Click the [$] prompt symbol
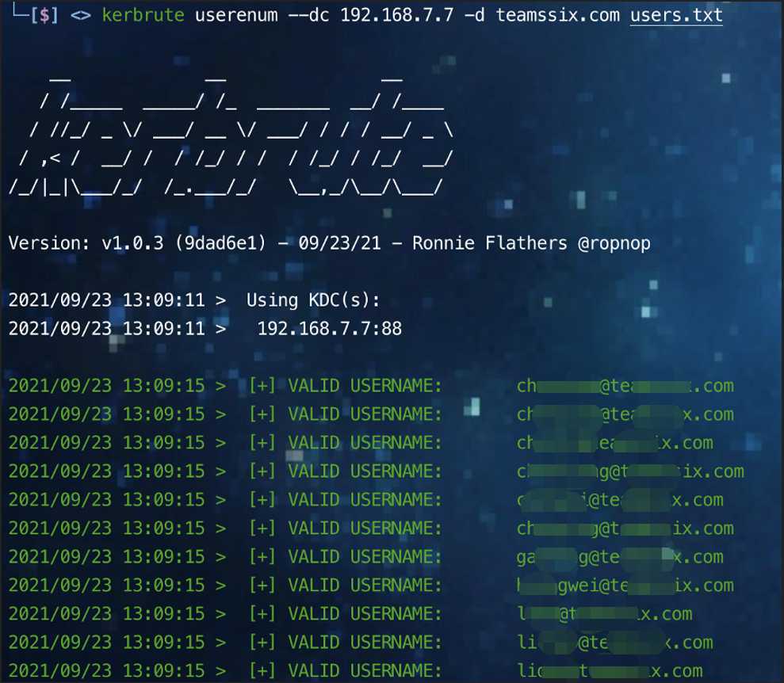The width and height of the screenshot is (784, 683). tap(44, 15)
